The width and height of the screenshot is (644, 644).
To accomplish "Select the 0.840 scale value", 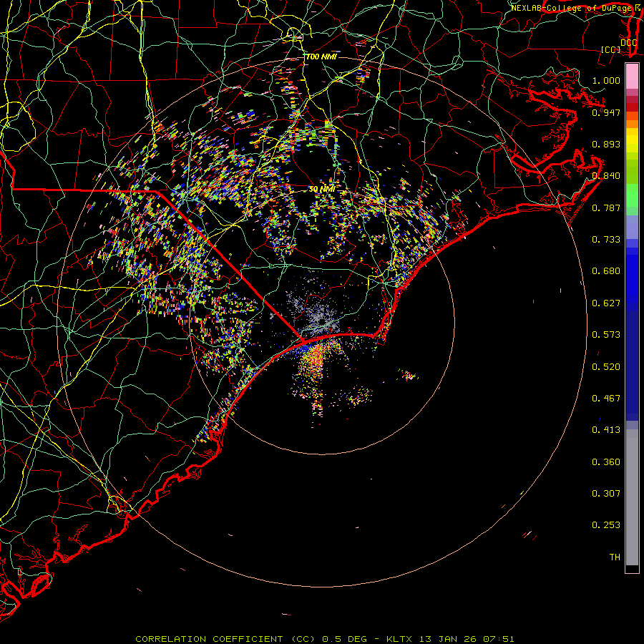I will pyautogui.click(x=606, y=176).
